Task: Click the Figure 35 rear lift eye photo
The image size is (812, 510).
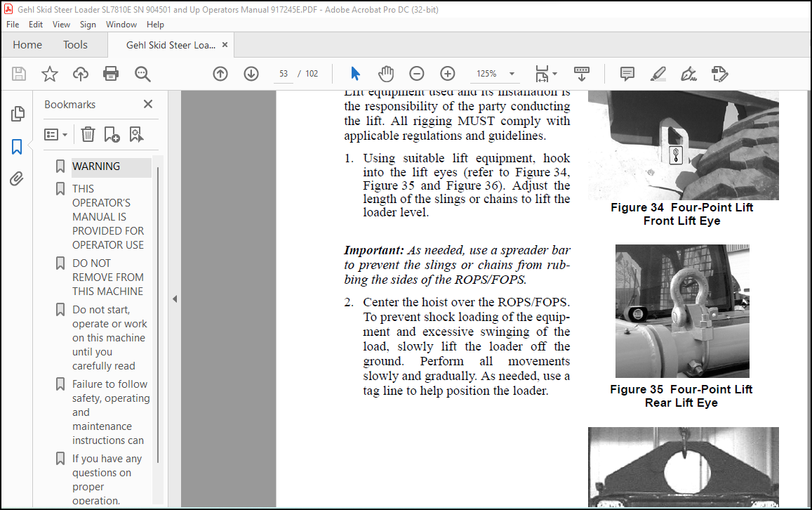Action: click(x=682, y=311)
